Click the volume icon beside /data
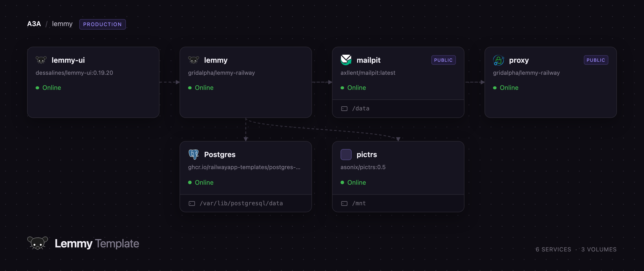 [x=344, y=109]
